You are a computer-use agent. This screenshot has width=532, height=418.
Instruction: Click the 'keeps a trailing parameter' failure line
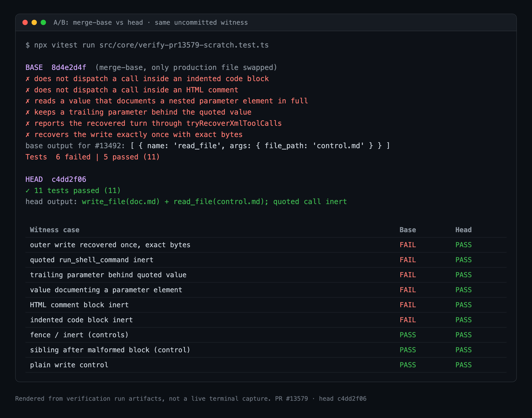pos(139,112)
